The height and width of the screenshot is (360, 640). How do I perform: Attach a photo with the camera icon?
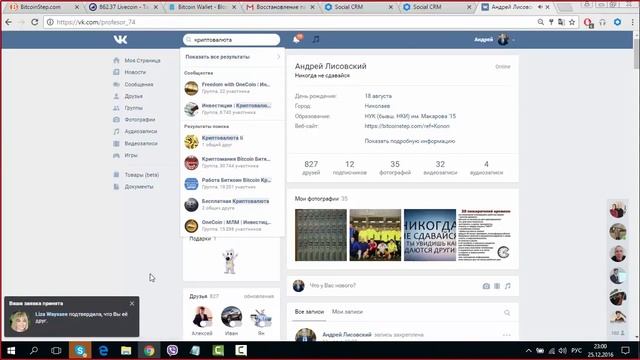click(x=486, y=286)
